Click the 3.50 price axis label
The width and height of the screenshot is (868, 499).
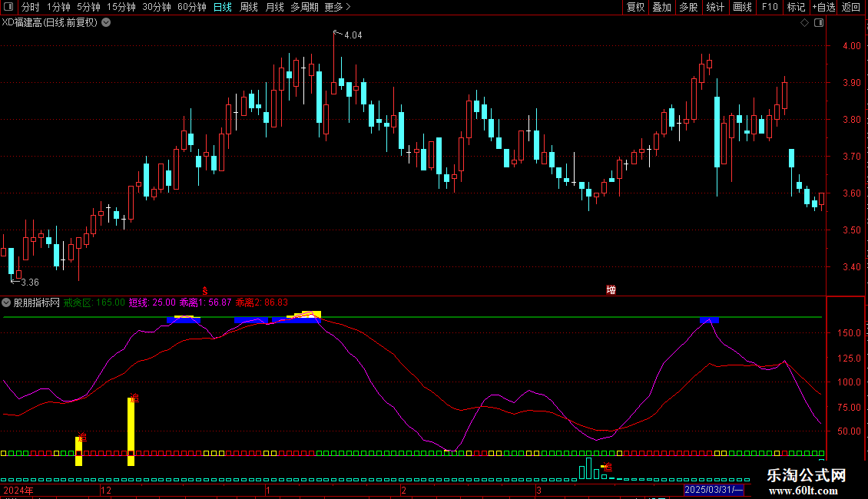pyautogui.click(x=851, y=230)
